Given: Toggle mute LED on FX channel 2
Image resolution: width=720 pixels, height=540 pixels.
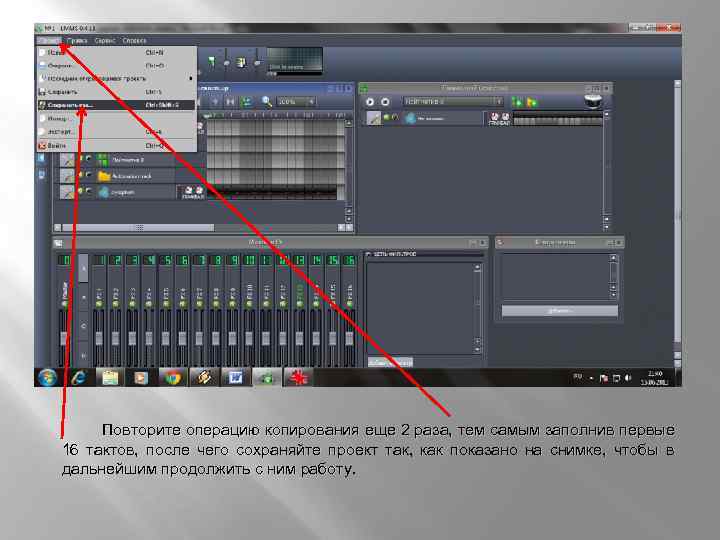Looking at the screenshot, I should tap(116, 304).
